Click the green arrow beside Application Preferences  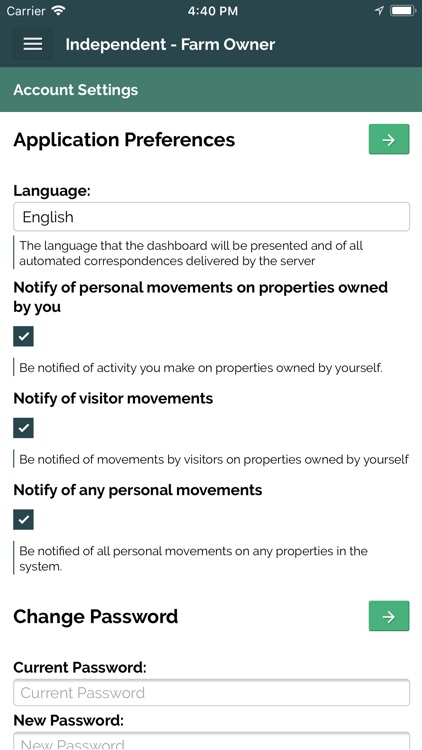coord(389,139)
